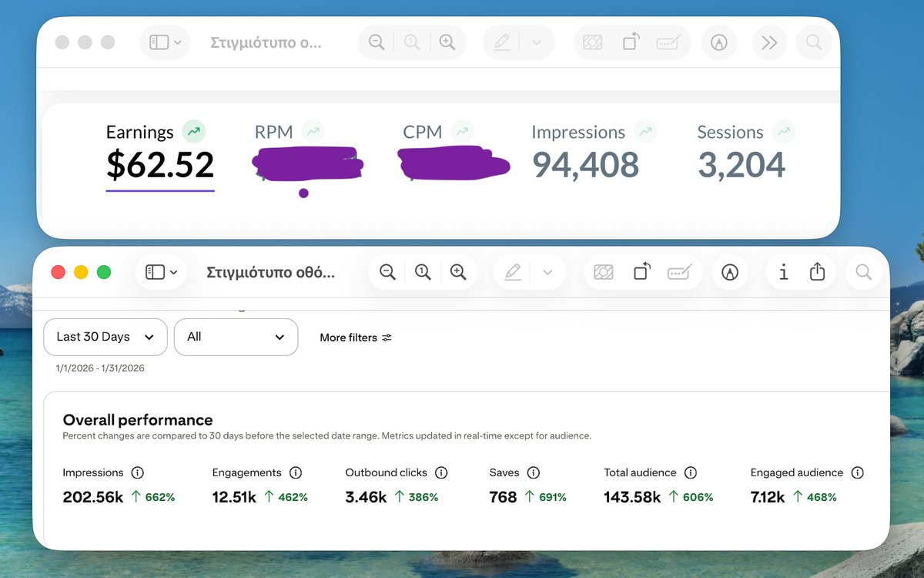Click the Search magnifier in the front window
Viewport: 924px width, 578px height.
pos(863,272)
